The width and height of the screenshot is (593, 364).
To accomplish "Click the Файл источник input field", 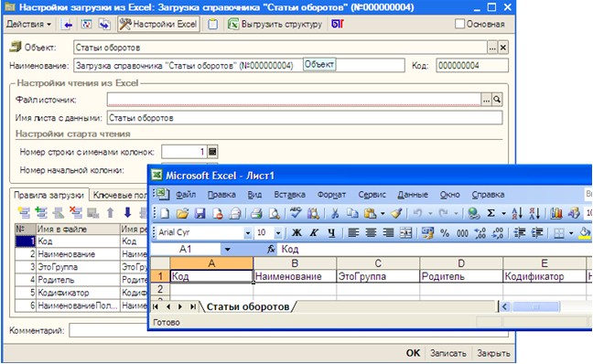I will click(294, 100).
